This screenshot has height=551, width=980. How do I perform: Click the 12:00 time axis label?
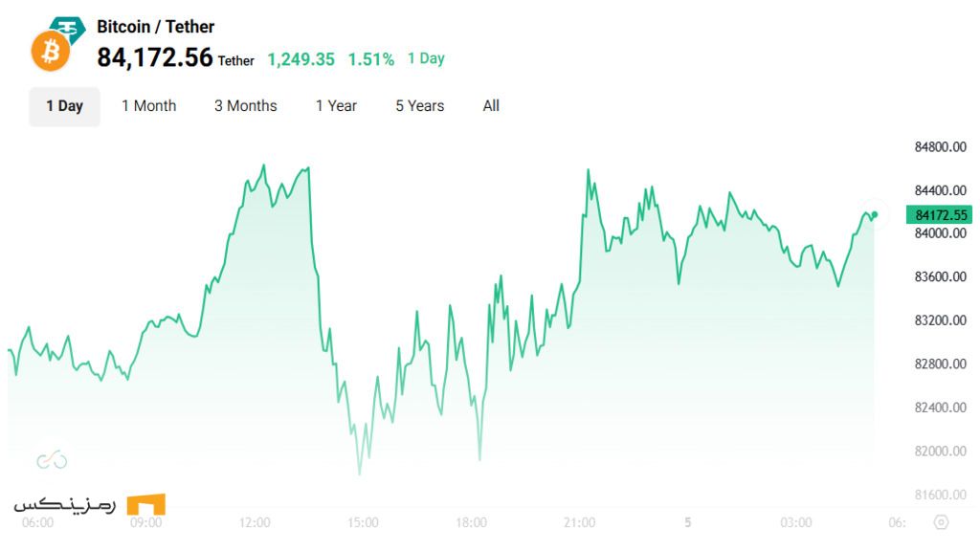click(255, 522)
